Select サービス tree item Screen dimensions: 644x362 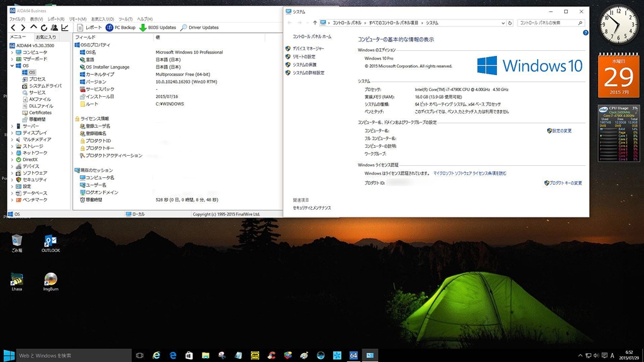[34, 92]
